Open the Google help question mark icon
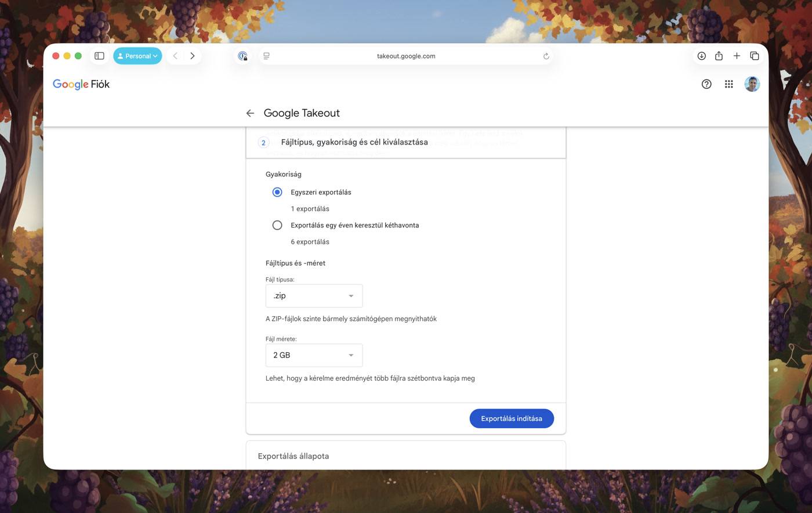812x513 pixels. tap(706, 84)
